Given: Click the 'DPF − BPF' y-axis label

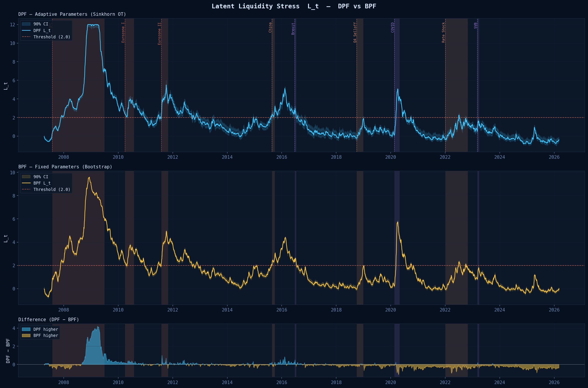Looking at the screenshot, I should point(8,351).
